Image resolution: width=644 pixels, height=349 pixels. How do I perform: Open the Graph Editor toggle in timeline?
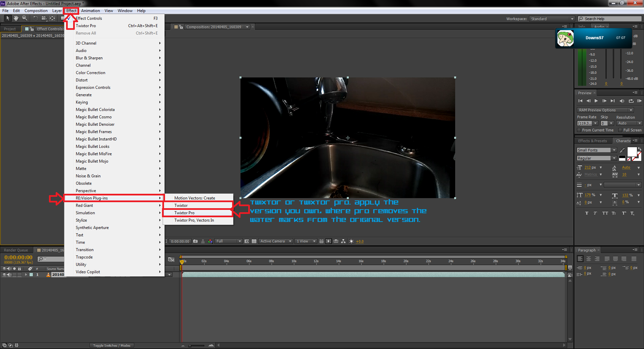pyautogui.click(x=171, y=259)
